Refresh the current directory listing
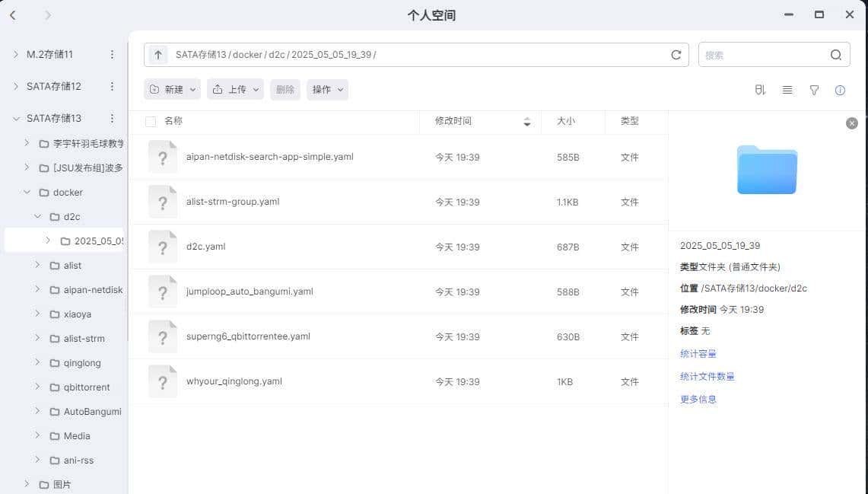The height and width of the screenshot is (494, 868). coord(676,54)
